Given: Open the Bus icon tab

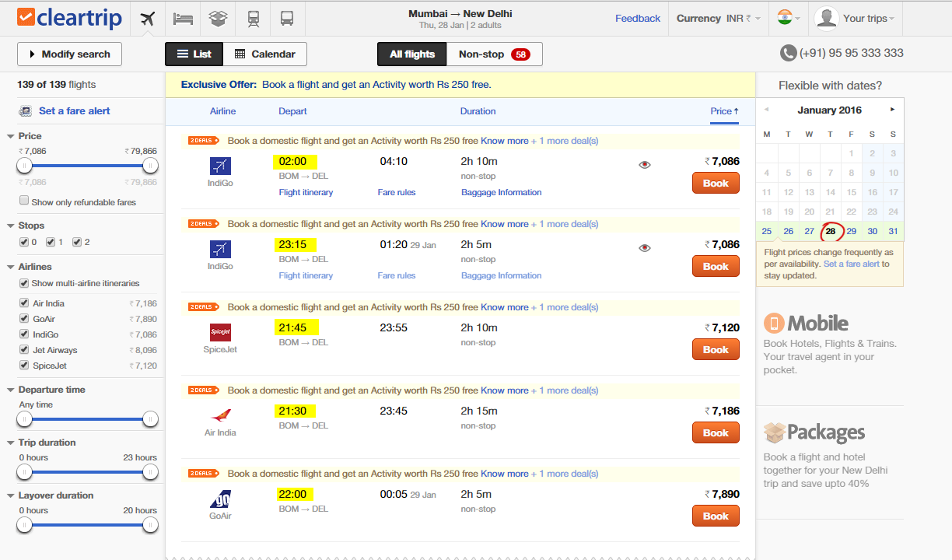Looking at the screenshot, I should [x=287, y=18].
